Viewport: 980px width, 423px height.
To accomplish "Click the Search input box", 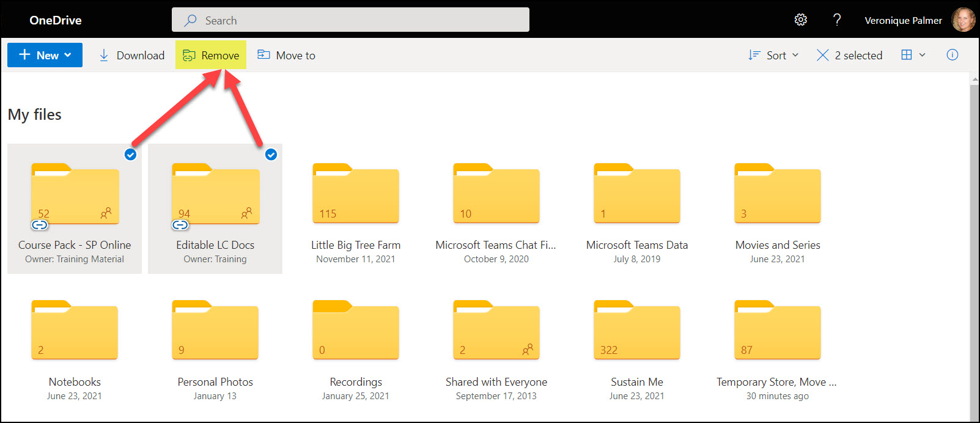I will pos(350,20).
